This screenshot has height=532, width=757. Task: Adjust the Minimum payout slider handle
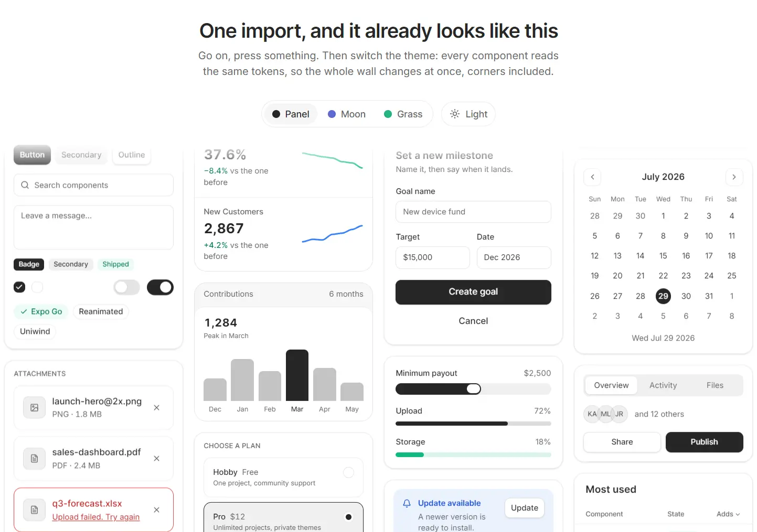[474, 389]
